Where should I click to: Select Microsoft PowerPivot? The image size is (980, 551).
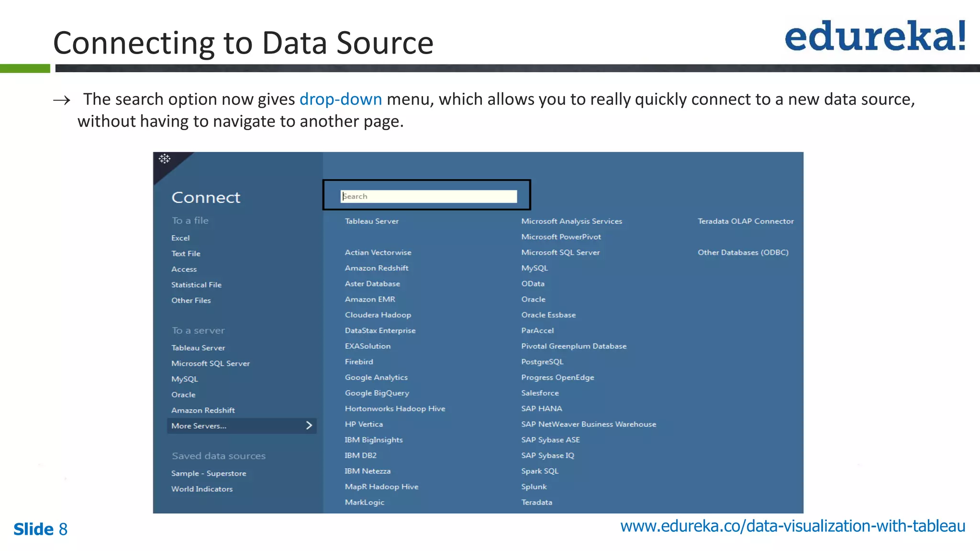click(x=561, y=237)
